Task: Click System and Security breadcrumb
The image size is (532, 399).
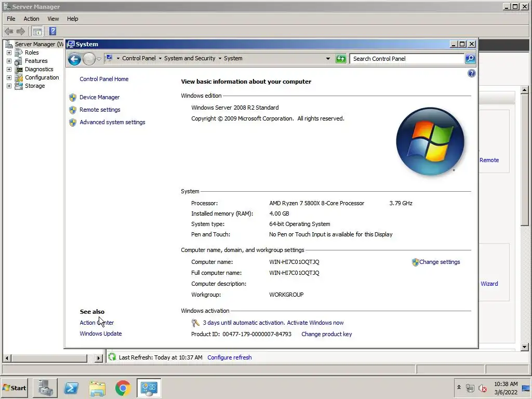Action: click(x=190, y=58)
